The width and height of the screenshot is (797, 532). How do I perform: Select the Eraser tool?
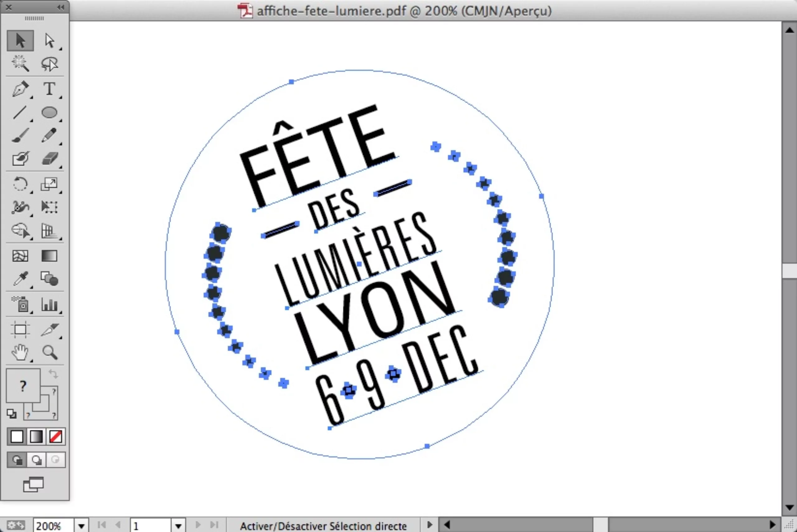pos(49,159)
